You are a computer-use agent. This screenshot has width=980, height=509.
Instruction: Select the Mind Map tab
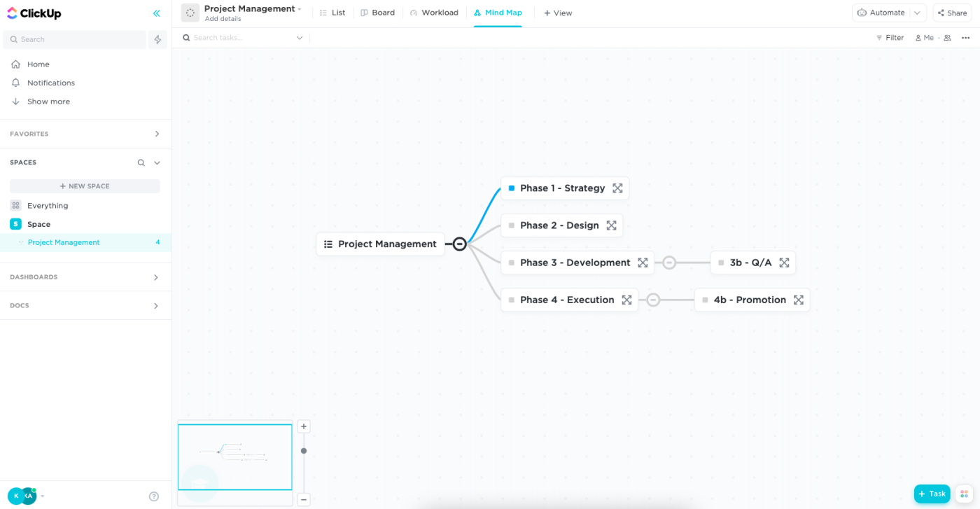click(x=498, y=13)
